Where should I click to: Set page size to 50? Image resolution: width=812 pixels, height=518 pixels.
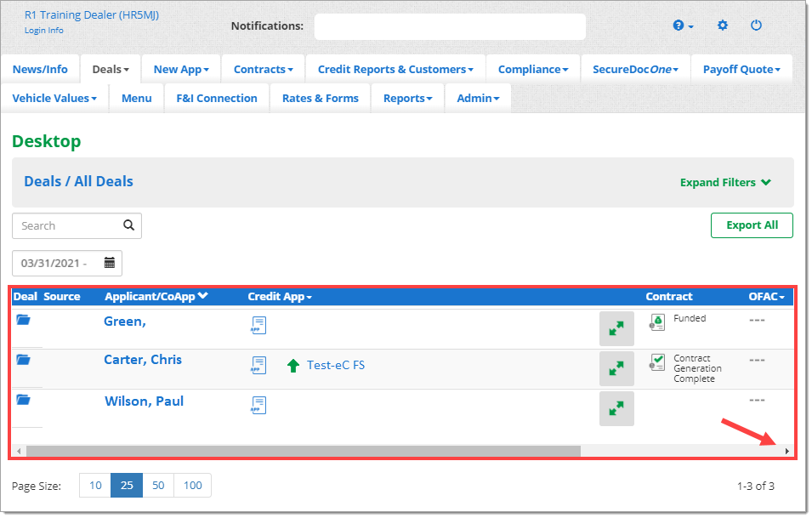(x=158, y=486)
